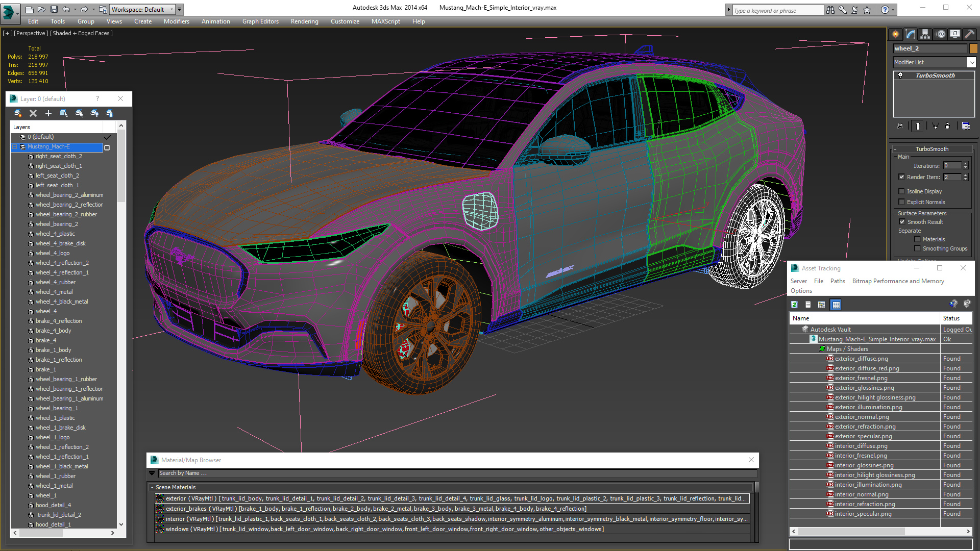980x551 pixels.
Task: Click the Name column header in Asset Tracking
Action: click(865, 318)
